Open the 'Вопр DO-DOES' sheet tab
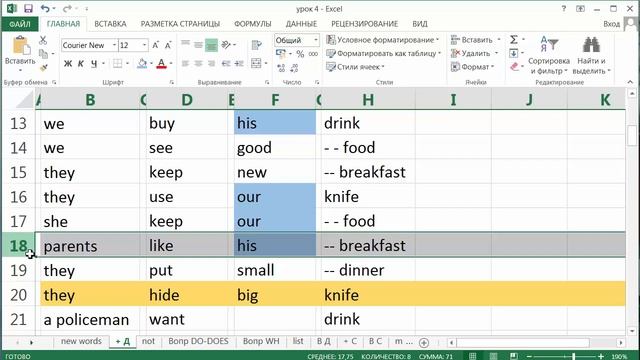 (198, 341)
